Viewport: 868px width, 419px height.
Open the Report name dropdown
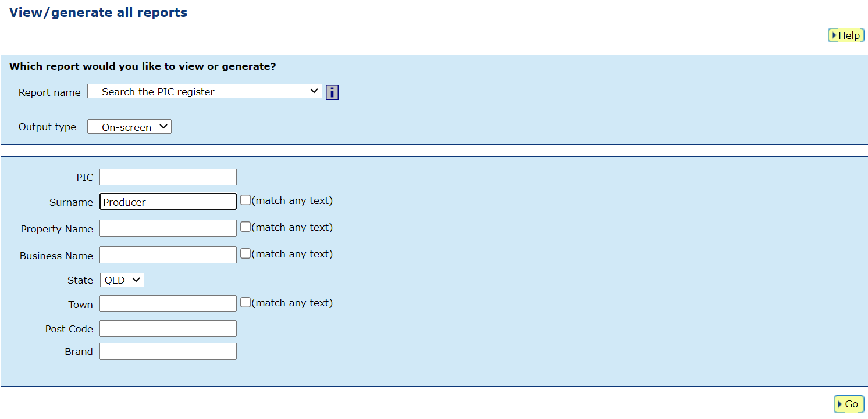(x=204, y=91)
